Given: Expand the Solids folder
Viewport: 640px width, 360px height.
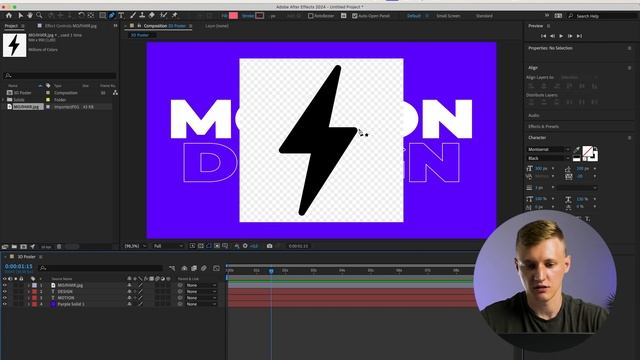Looking at the screenshot, I should [4, 100].
